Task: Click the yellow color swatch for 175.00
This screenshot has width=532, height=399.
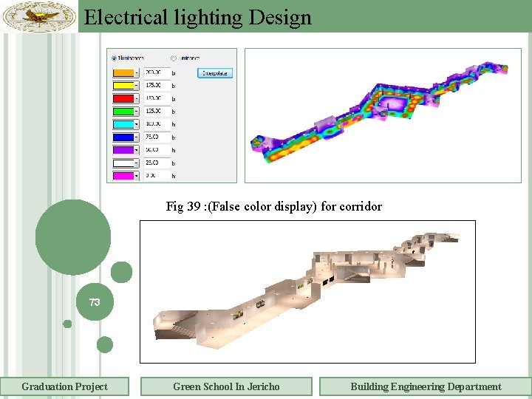Action: pyautogui.click(x=123, y=86)
